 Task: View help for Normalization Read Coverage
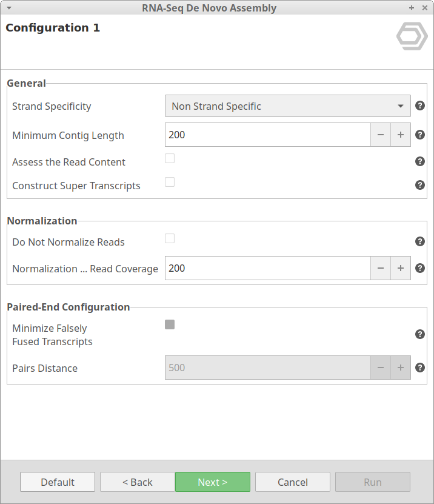click(x=420, y=268)
